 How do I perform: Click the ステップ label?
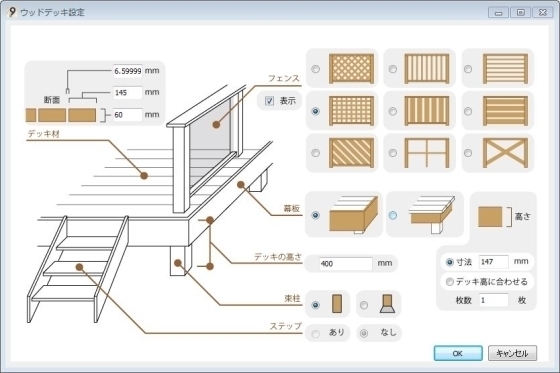(285, 326)
